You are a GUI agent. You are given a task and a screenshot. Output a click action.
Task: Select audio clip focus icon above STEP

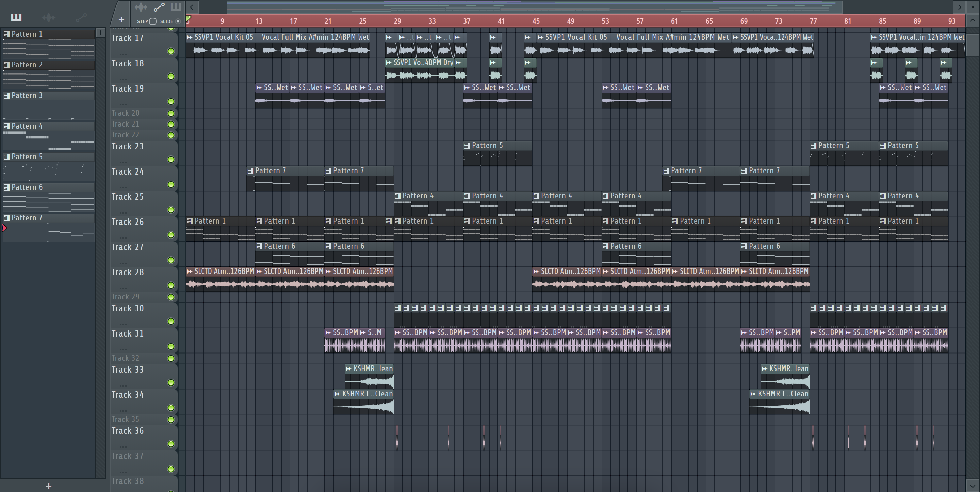pos(141,7)
